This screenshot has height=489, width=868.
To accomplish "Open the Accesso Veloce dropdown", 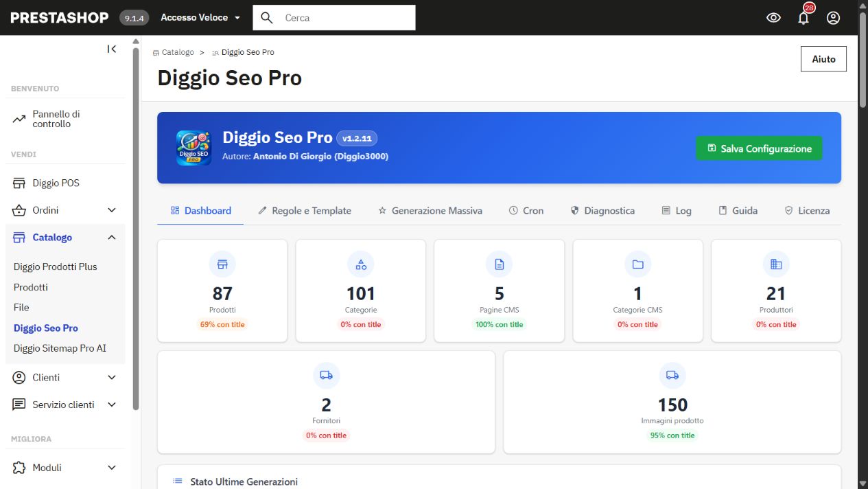I will point(200,18).
